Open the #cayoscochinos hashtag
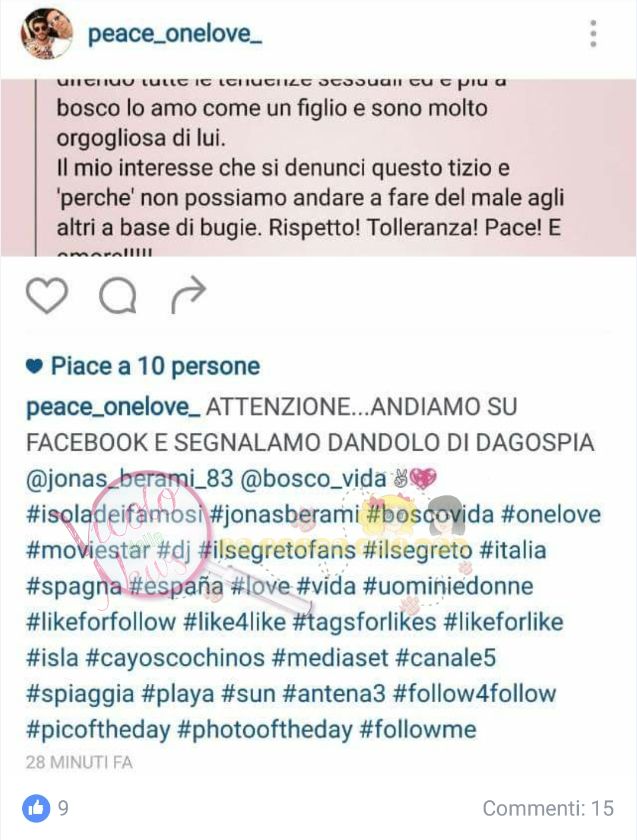The width and height of the screenshot is (637, 840). coord(175,657)
